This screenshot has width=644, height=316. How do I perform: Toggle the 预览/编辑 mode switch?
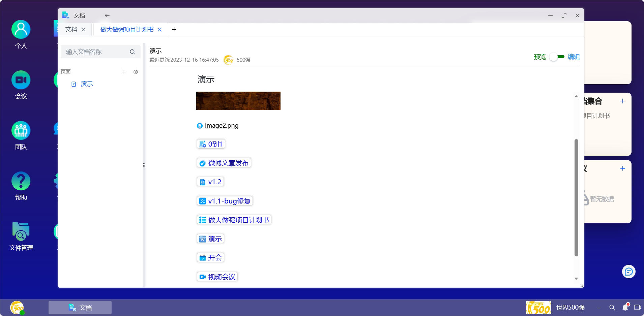tap(557, 57)
